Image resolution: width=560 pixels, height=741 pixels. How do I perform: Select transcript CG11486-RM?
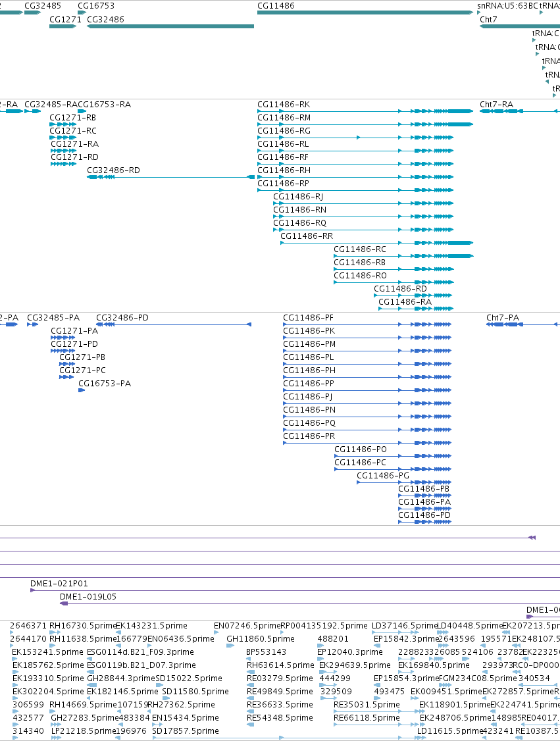coord(284,118)
